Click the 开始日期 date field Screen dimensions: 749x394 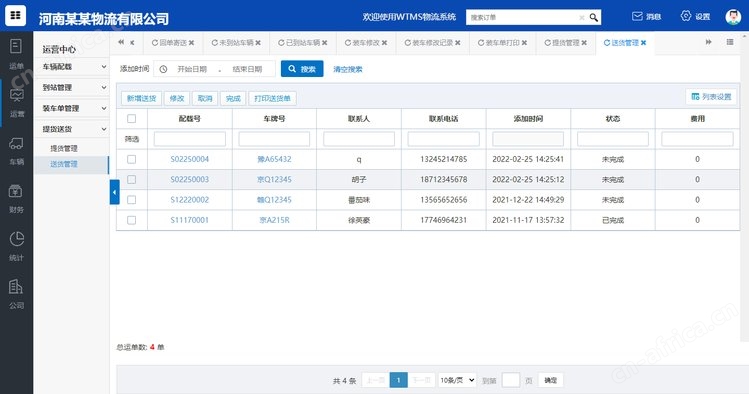(192, 69)
